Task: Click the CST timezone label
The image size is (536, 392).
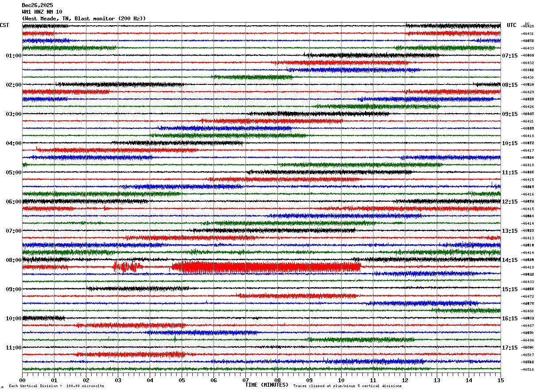Action: point(4,25)
